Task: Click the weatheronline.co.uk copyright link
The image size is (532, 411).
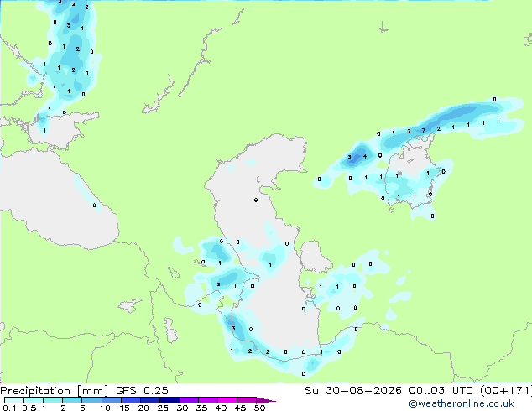Action: point(462,403)
